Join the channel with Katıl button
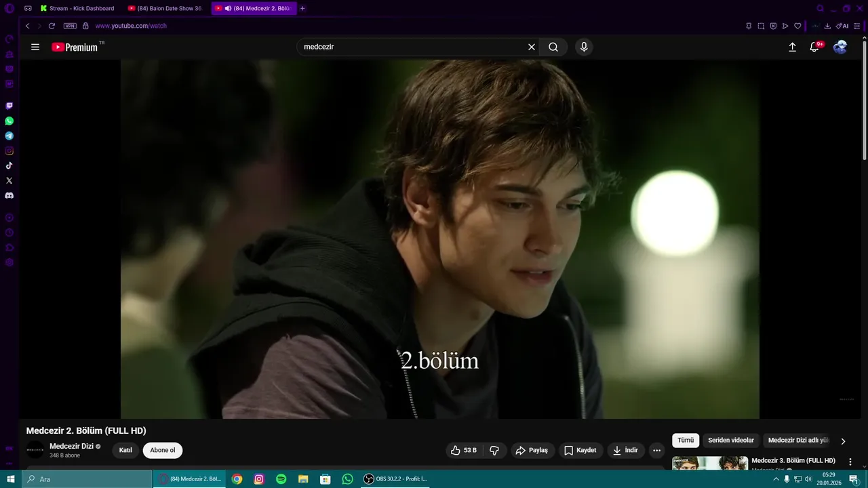Viewport: 868px width, 488px height. click(125, 450)
